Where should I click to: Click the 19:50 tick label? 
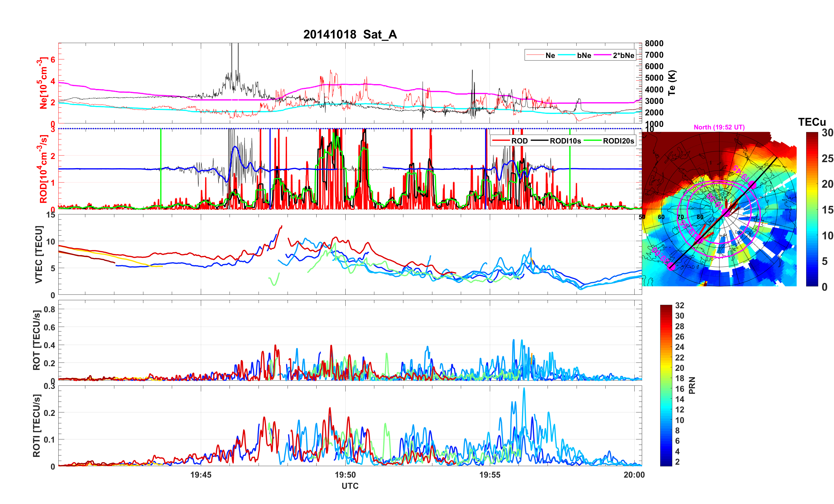click(345, 474)
